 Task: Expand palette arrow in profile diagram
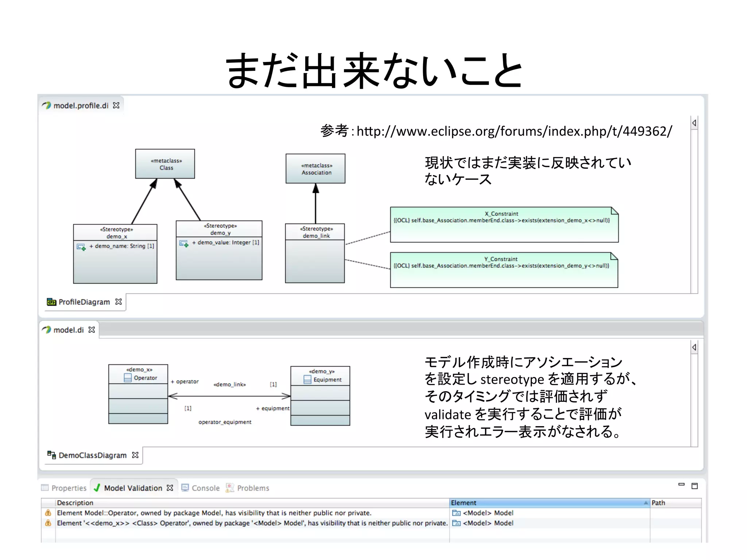(694, 123)
